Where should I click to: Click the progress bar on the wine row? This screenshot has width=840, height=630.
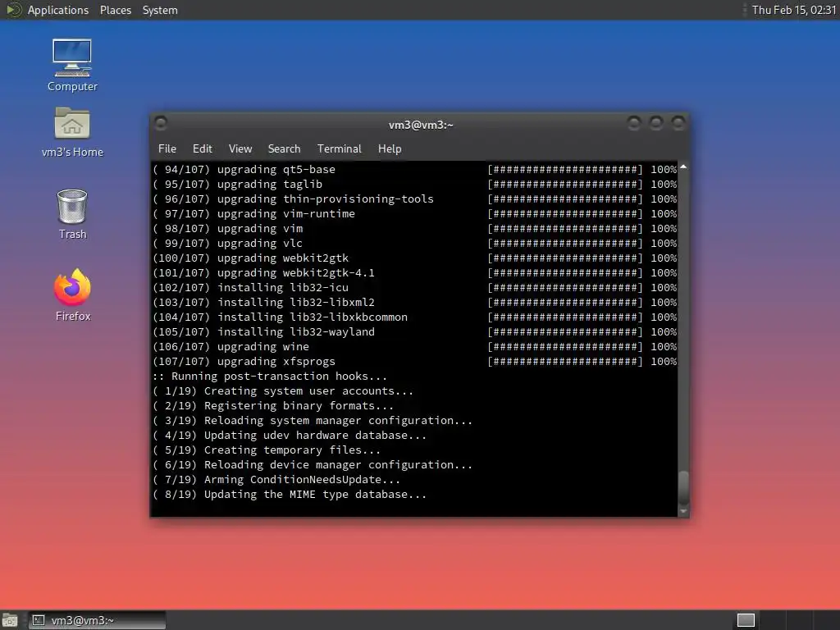[x=564, y=347]
